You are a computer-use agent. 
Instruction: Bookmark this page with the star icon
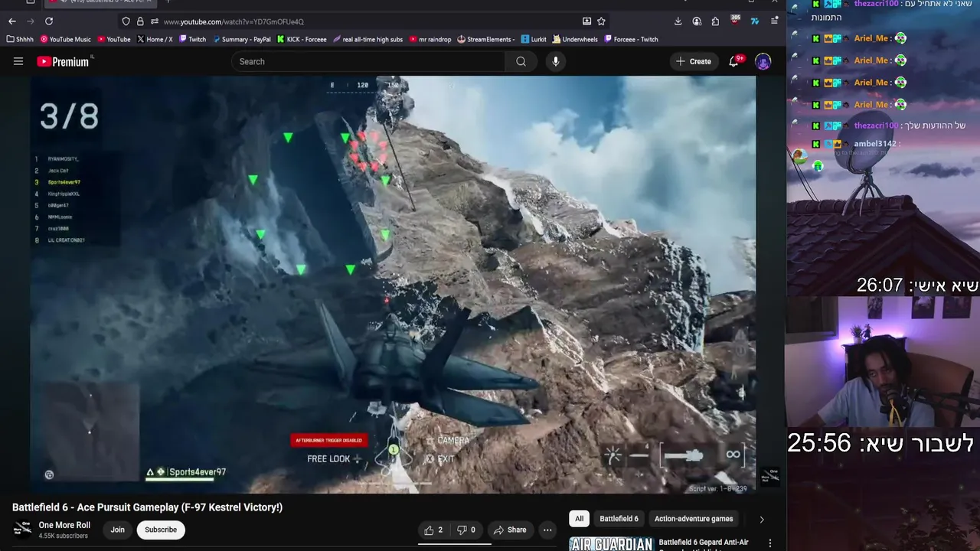(x=601, y=21)
